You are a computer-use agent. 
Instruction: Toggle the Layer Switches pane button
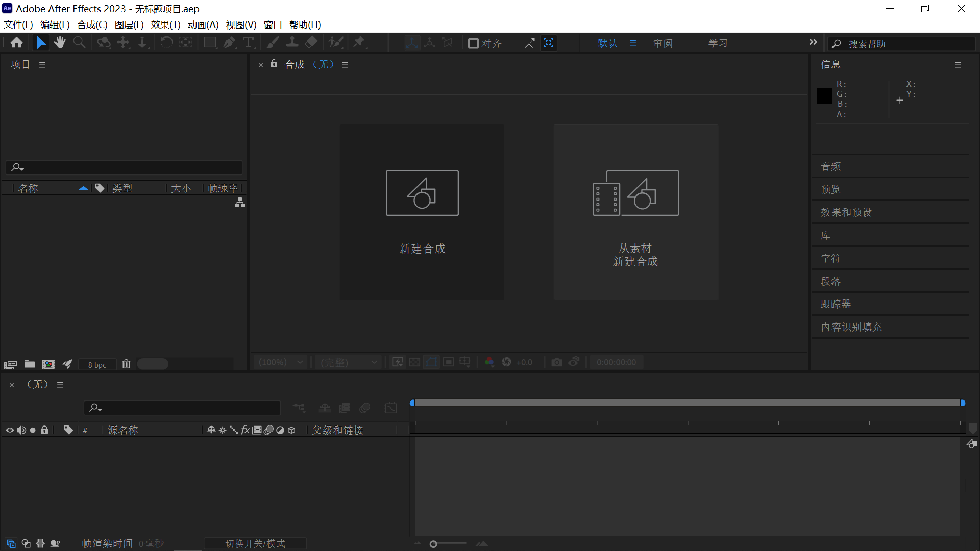[x=11, y=544]
